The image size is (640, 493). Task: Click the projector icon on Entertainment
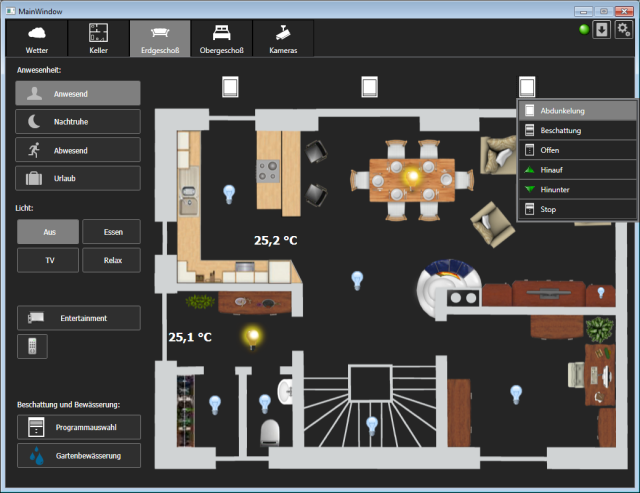(36, 317)
